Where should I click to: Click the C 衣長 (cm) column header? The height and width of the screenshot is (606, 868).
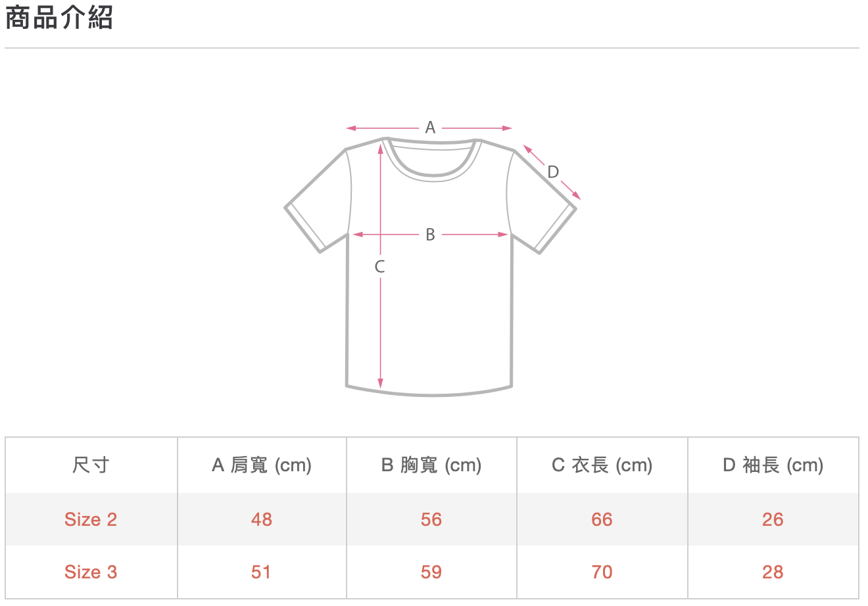point(602,465)
